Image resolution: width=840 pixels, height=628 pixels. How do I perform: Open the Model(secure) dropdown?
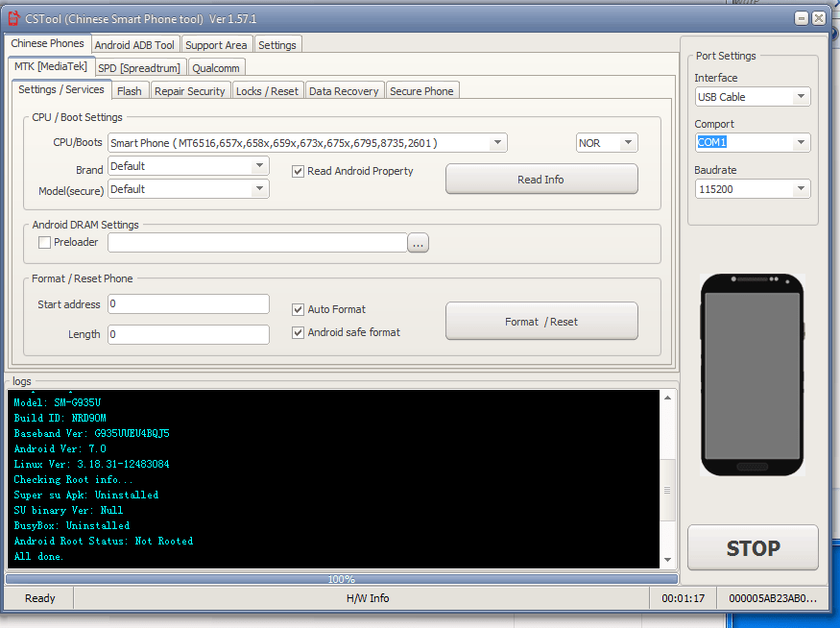pyautogui.click(x=259, y=188)
